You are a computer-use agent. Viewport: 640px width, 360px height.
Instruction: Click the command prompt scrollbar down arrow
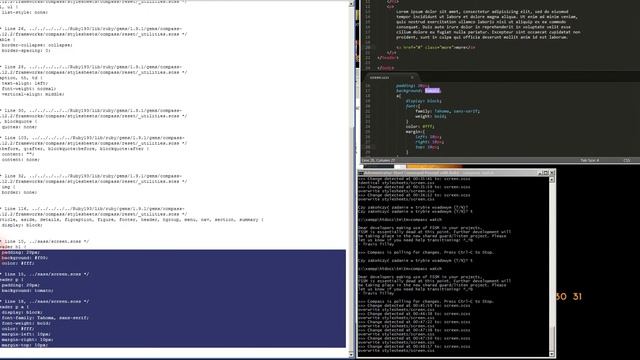(x=552, y=354)
